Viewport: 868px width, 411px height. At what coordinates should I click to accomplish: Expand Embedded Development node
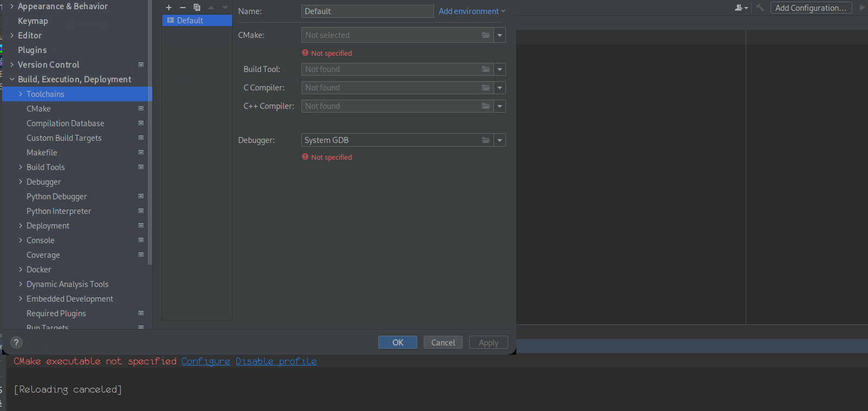(x=21, y=298)
